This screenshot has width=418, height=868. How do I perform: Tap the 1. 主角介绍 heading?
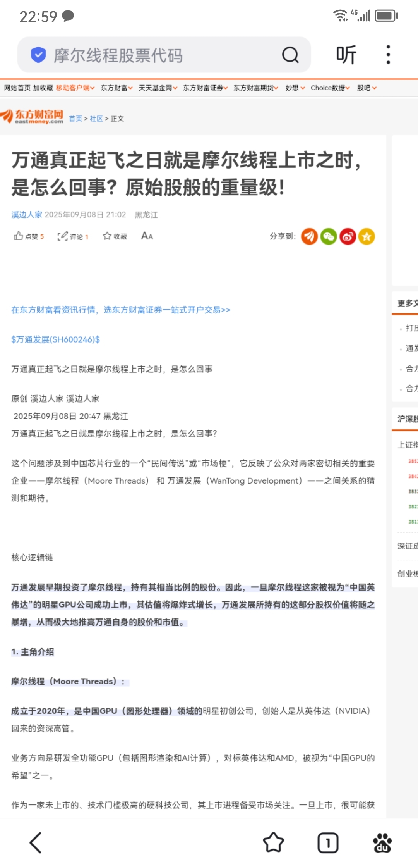tap(33, 652)
